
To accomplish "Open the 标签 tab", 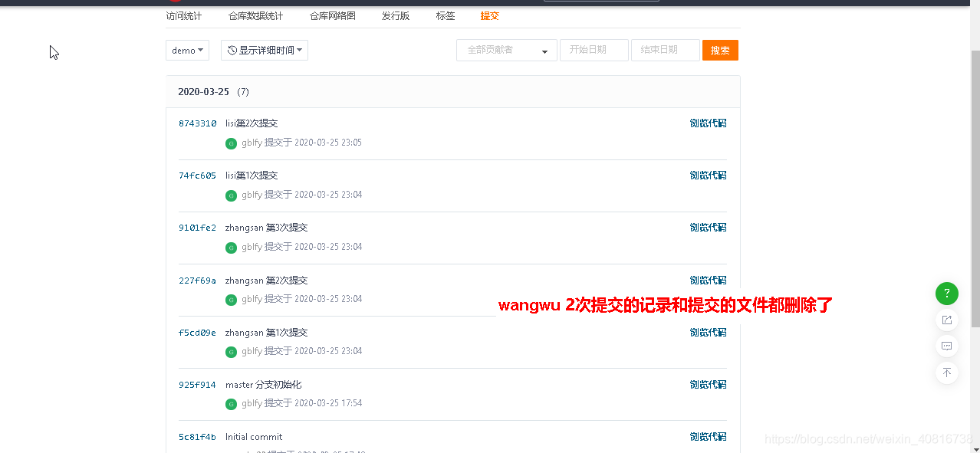I will click(x=446, y=16).
